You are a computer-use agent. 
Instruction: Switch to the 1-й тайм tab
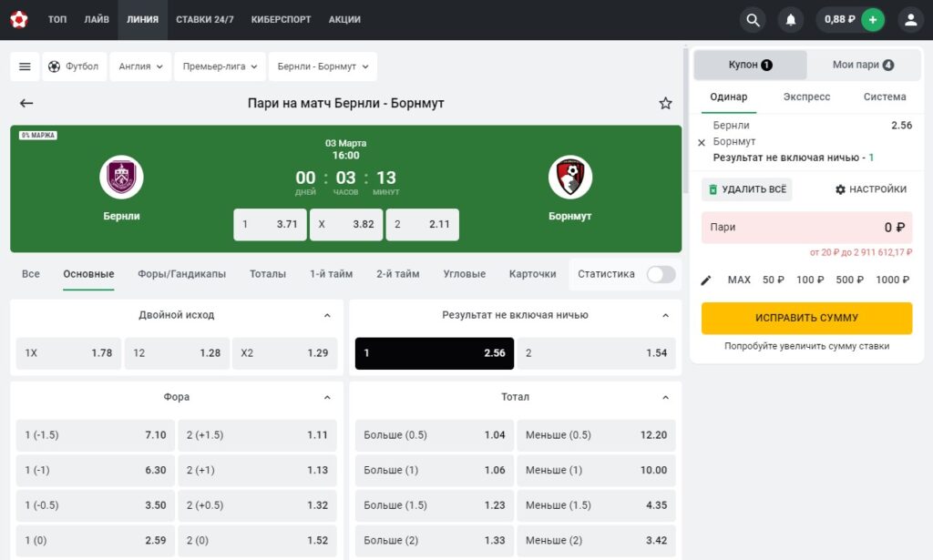point(331,274)
